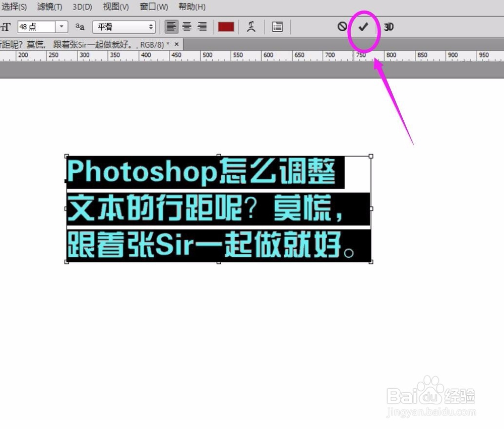This screenshot has width=504, height=429.
Task: Click the top-right text box handle
Action: [371, 156]
